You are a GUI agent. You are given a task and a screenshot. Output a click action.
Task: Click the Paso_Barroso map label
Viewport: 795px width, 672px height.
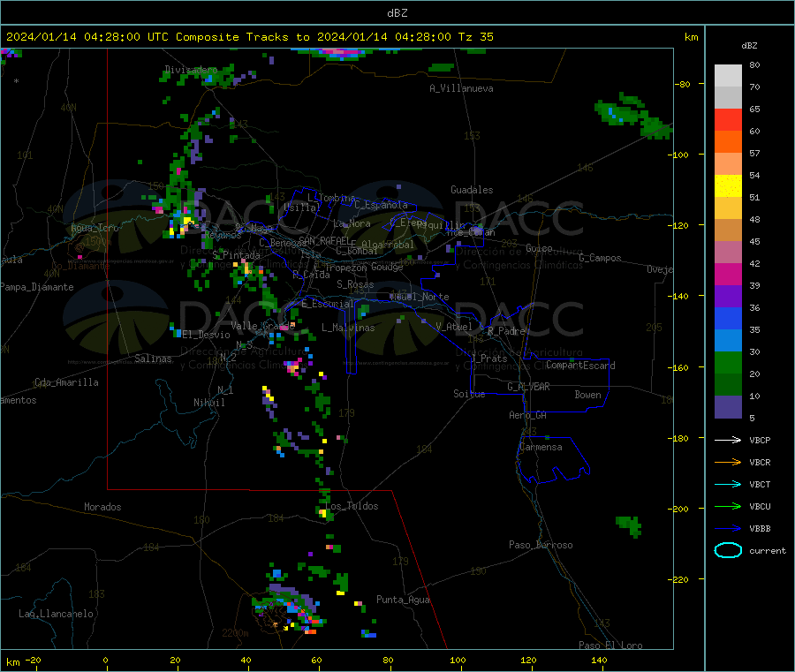point(541,545)
